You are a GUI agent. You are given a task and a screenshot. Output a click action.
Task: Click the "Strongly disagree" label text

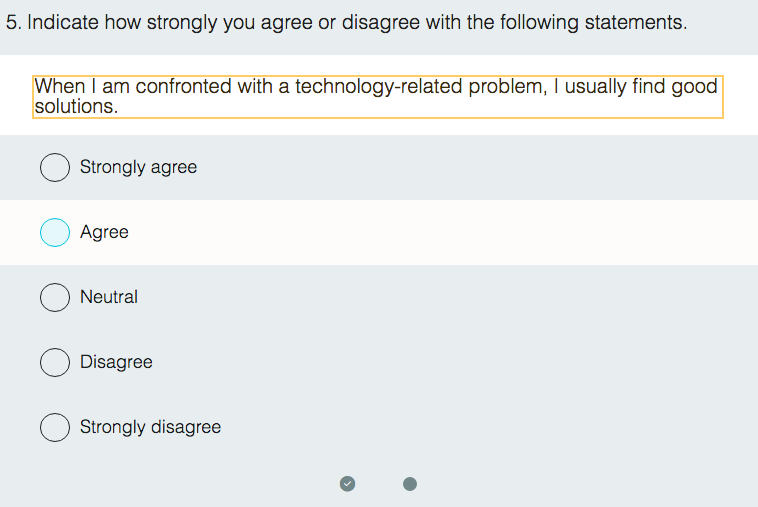[150, 427]
